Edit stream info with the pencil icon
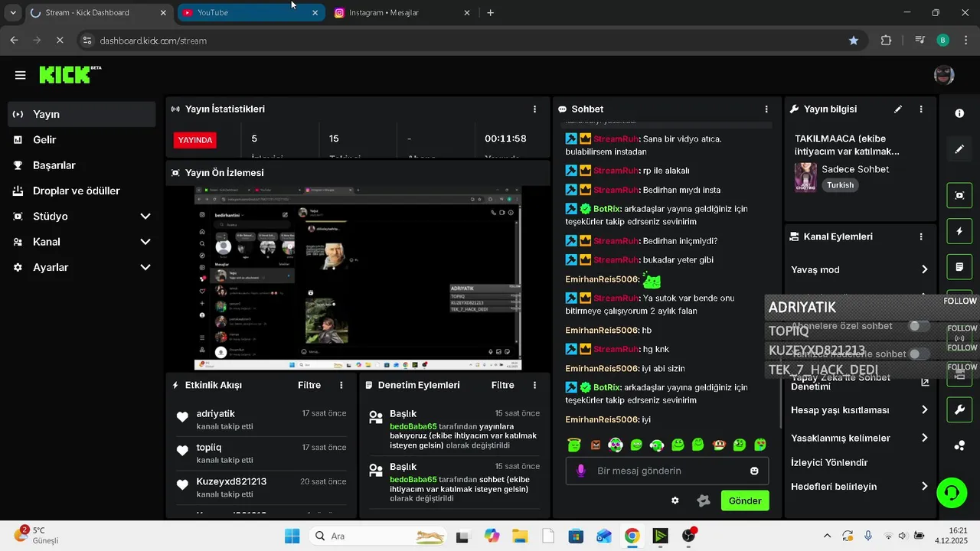The image size is (980, 551). [x=898, y=109]
